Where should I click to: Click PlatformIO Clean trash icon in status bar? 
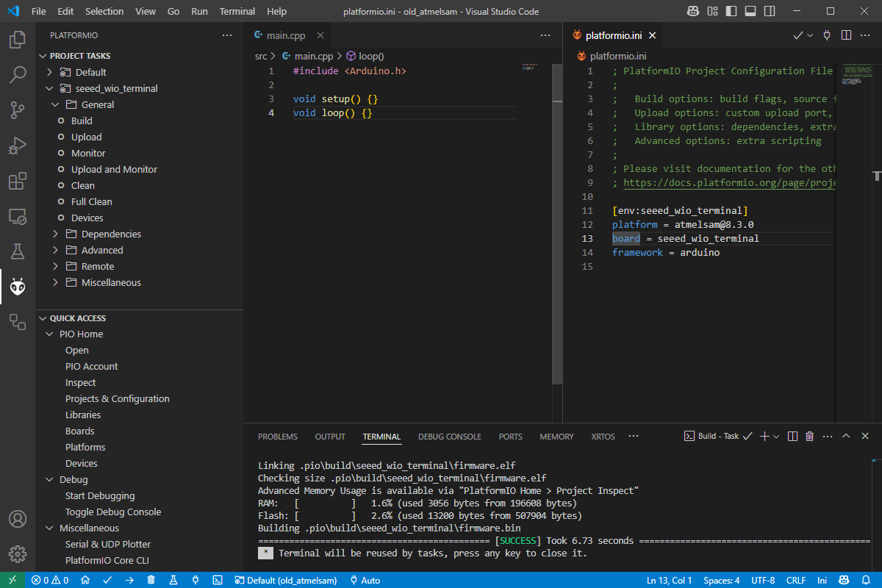pyautogui.click(x=151, y=580)
